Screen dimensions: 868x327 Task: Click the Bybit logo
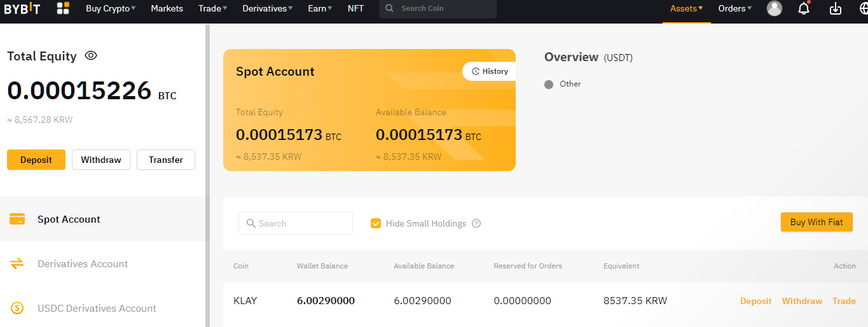22,8
